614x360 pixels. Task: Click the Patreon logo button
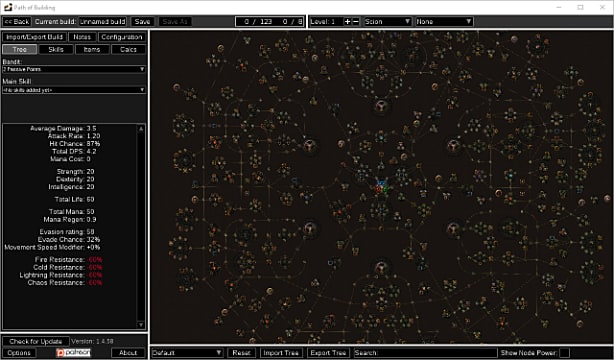click(x=74, y=353)
